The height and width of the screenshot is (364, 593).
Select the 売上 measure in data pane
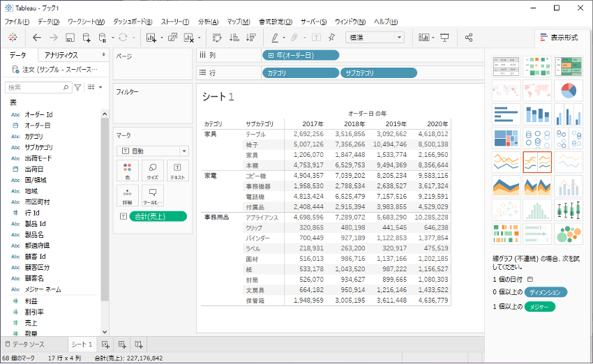pyautogui.click(x=31, y=323)
